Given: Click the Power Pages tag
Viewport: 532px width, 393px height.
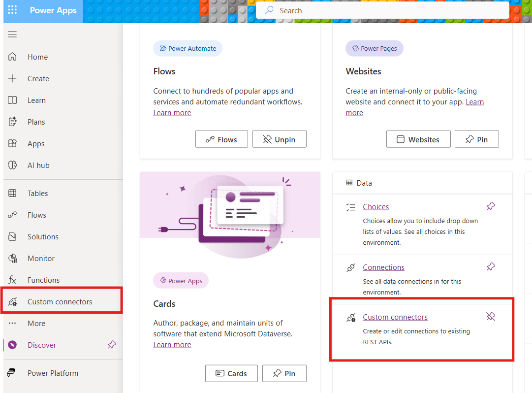Looking at the screenshot, I should 374,49.
